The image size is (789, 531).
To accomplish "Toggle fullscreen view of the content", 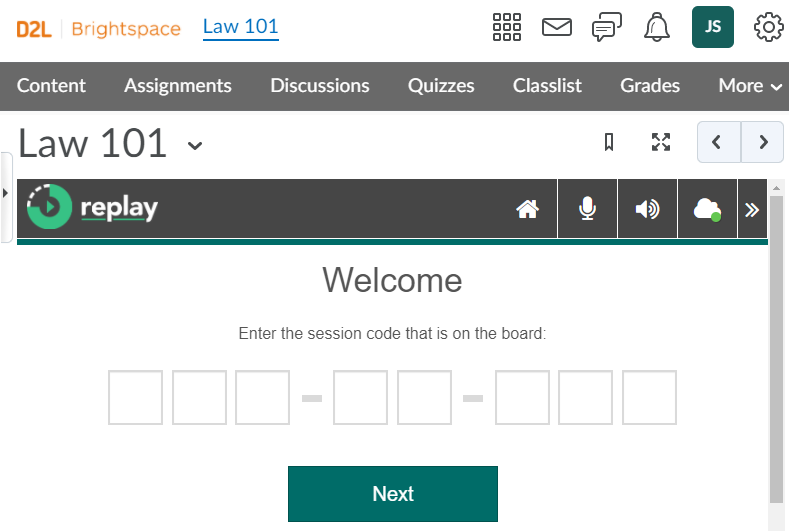I will point(661,142).
